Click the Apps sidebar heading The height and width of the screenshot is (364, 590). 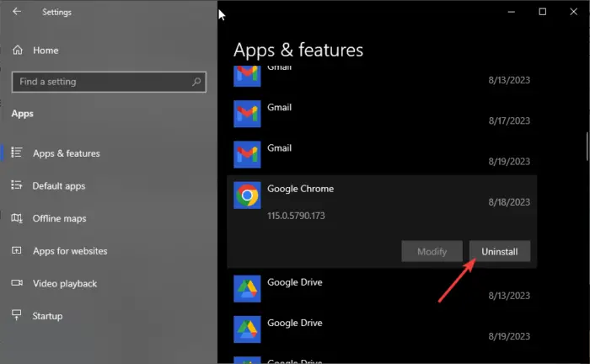pyautogui.click(x=22, y=114)
